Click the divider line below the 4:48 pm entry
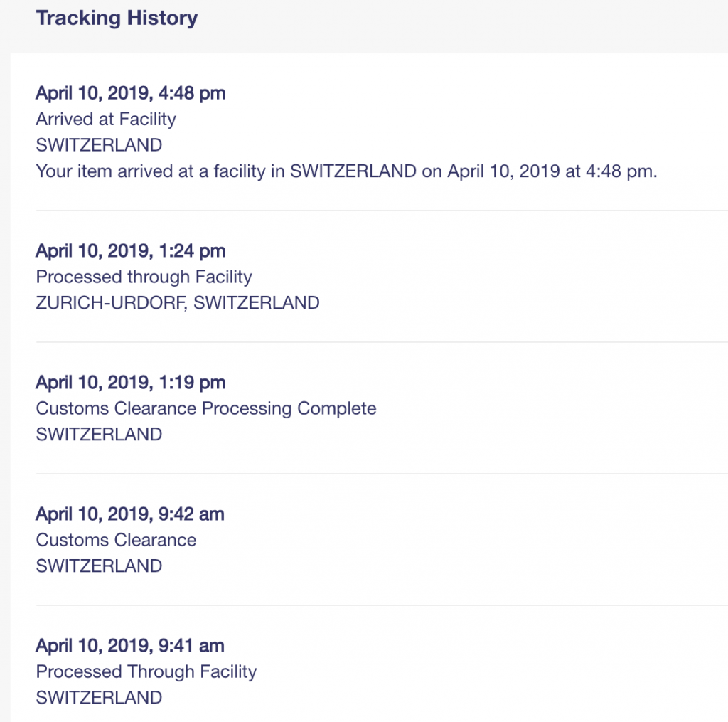This screenshot has width=728, height=722. 381,211
